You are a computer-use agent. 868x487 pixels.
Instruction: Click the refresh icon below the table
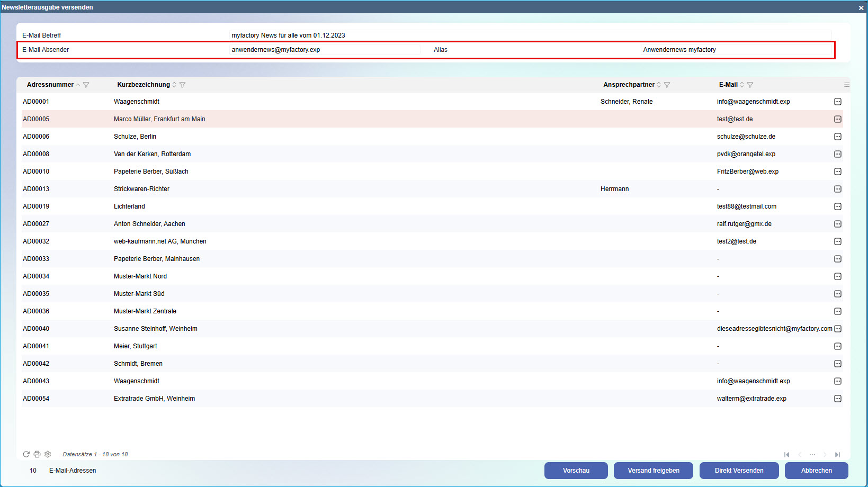click(x=26, y=454)
